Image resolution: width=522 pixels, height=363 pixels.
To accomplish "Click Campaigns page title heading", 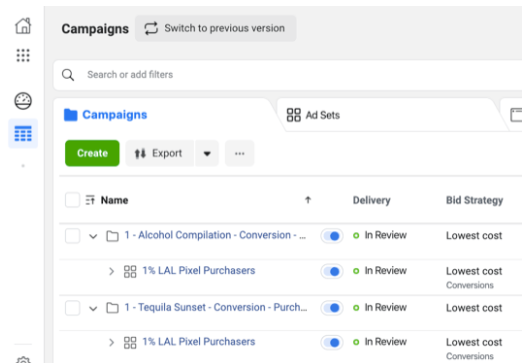I will [95, 29].
